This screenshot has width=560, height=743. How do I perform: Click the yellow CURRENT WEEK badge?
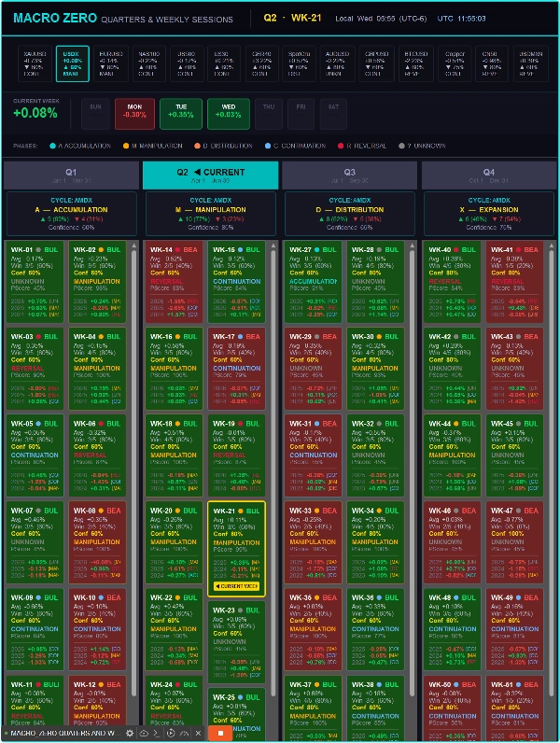coord(236,586)
